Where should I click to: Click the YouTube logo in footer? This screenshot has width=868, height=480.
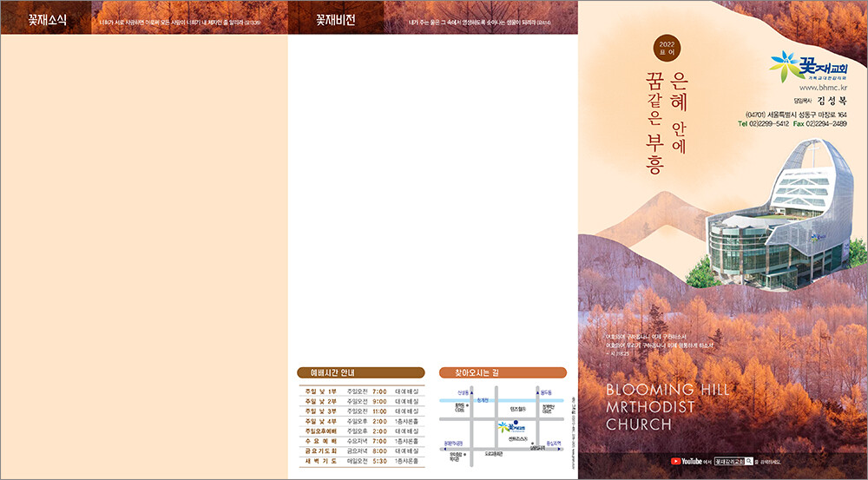pos(686,462)
